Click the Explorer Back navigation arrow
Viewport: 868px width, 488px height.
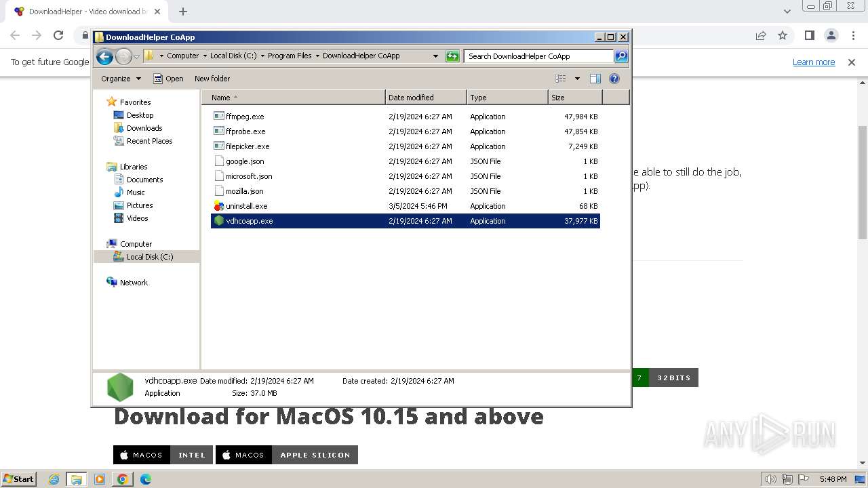104,56
